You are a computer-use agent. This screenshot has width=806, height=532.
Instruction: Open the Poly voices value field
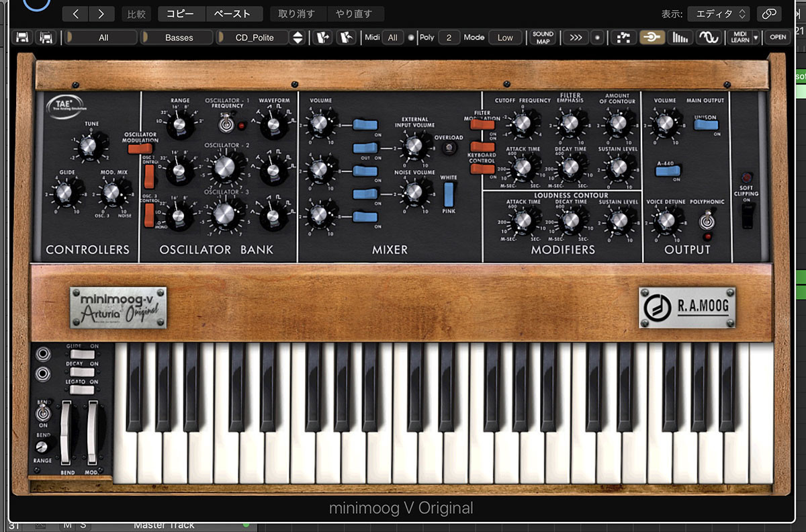point(449,38)
